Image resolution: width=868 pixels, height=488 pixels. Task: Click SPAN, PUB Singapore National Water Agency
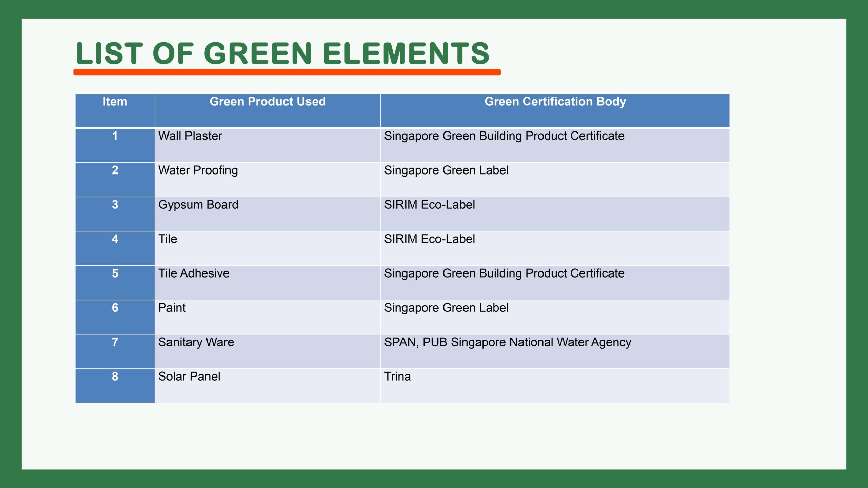pyautogui.click(x=508, y=342)
